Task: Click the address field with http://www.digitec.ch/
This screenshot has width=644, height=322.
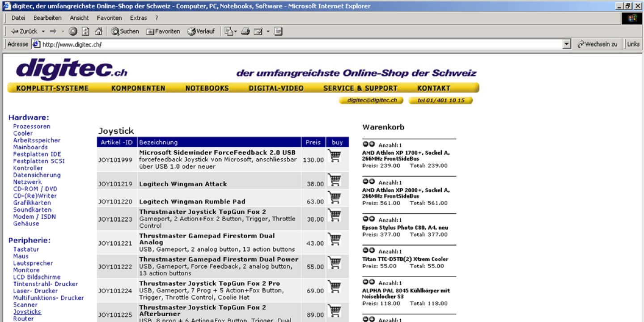Action: coord(302,44)
